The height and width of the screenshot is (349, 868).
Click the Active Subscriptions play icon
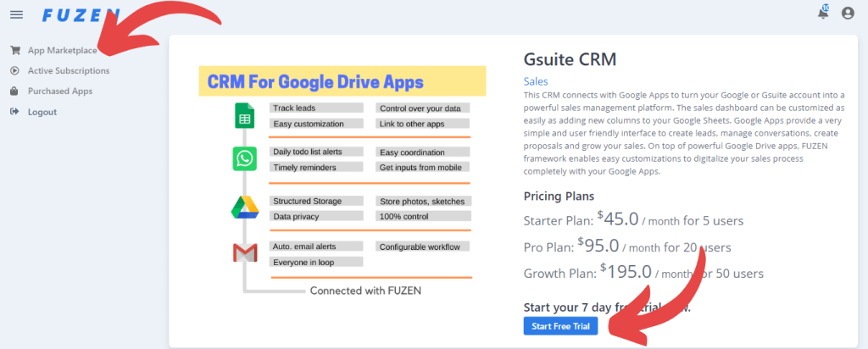click(x=15, y=71)
